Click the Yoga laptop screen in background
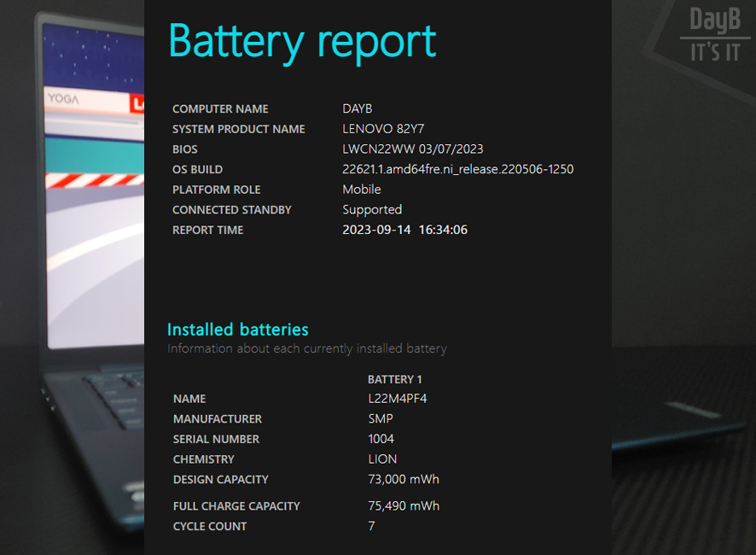Screen dimensions: 756x555 tap(94, 213)
